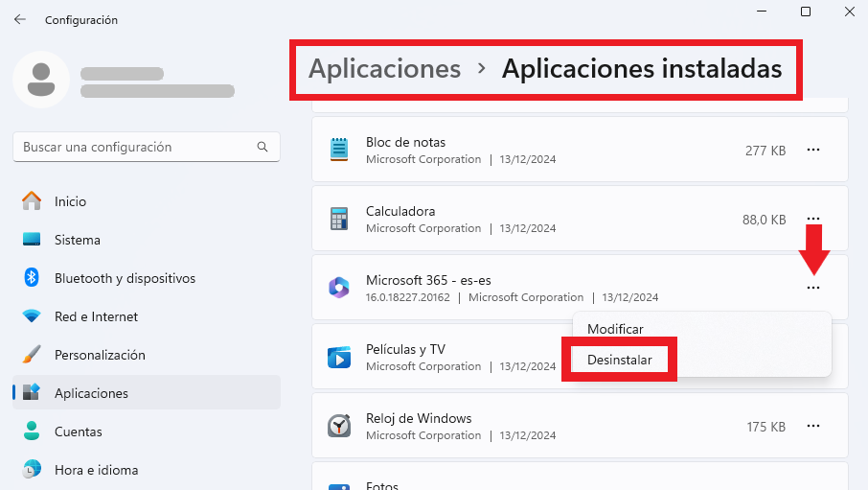Click the Películas y TV app icon
Screen dimensions: 868x490
tap(339, 358)
